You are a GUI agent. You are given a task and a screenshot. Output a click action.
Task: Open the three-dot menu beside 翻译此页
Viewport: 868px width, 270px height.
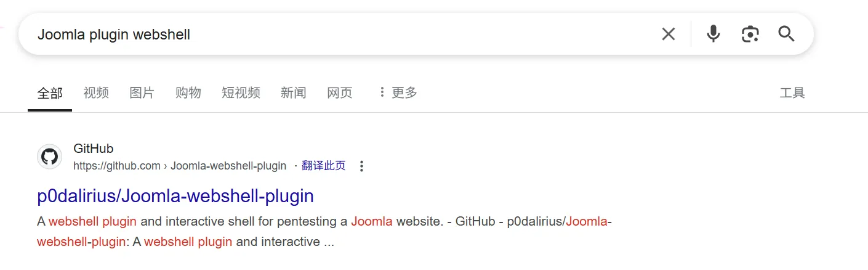point(361,166)
